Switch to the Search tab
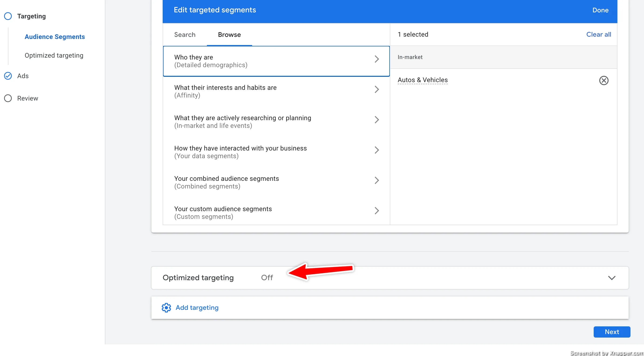The height and width of the screenshot is (356, 644). pyautogui.click(x=185, y=35)
